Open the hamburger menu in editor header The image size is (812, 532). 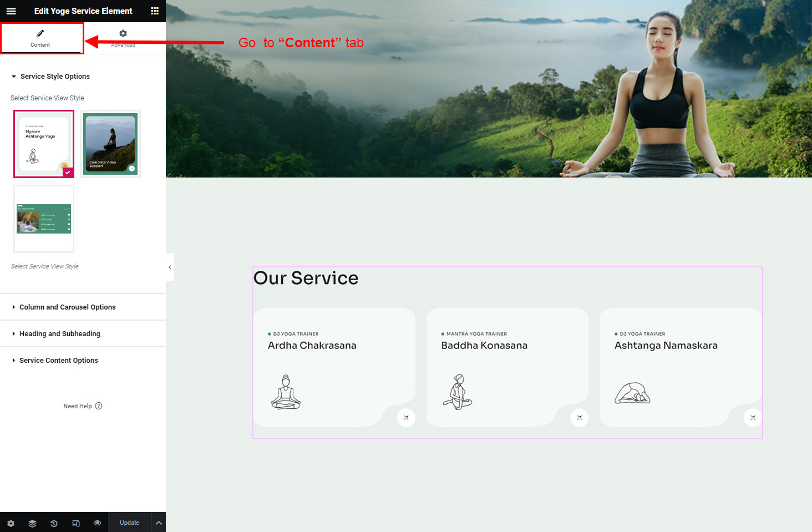click(x=11, y=11)
